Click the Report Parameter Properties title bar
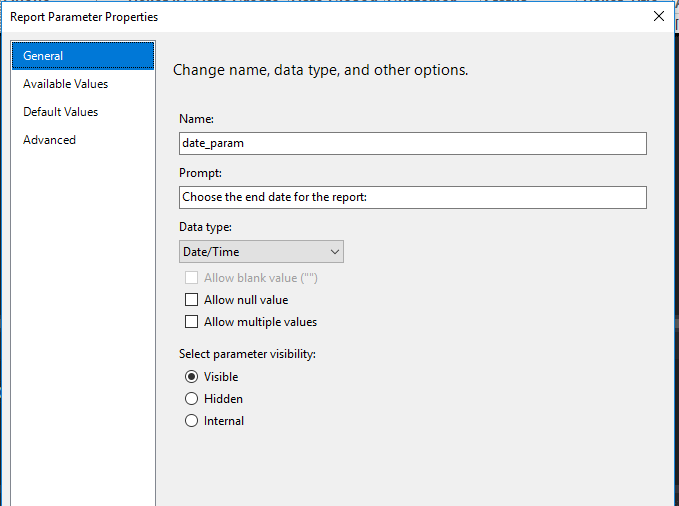679x506 pixels. tap(300, 16)
